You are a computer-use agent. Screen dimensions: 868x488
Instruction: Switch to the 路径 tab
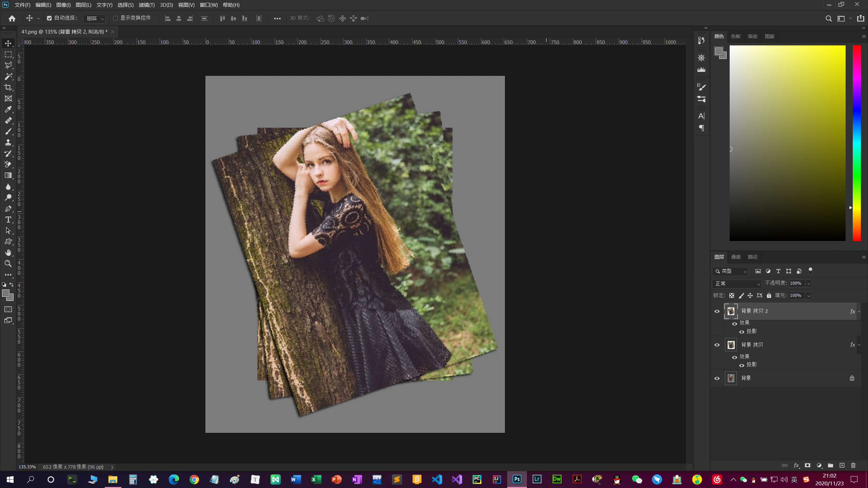(x=752, y=257)
